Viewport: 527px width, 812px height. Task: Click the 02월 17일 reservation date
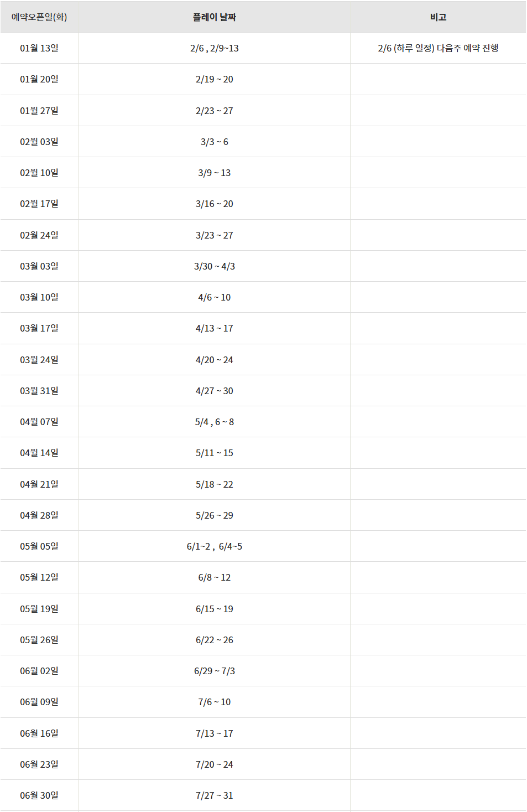39,204
